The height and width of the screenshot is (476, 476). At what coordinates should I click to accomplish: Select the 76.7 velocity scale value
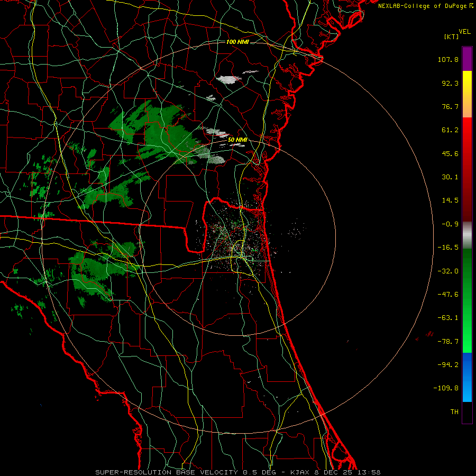[x=450, y=106]
